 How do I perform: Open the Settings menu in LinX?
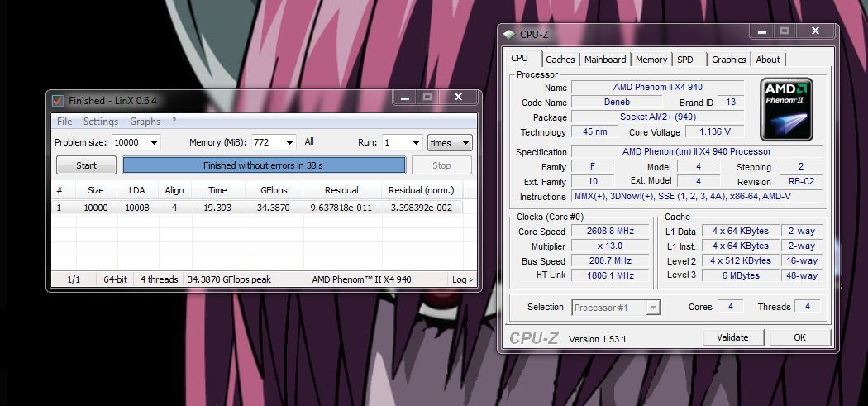(x=101, y=122)
